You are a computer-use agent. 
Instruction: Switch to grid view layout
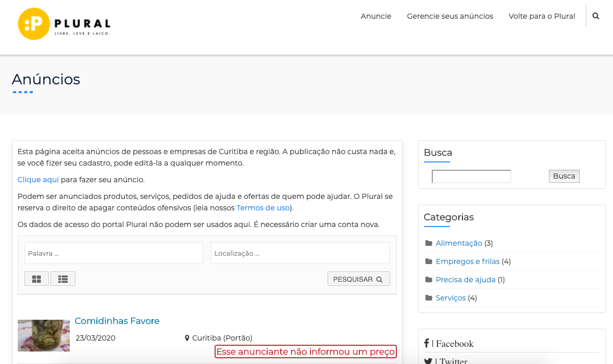37,279
